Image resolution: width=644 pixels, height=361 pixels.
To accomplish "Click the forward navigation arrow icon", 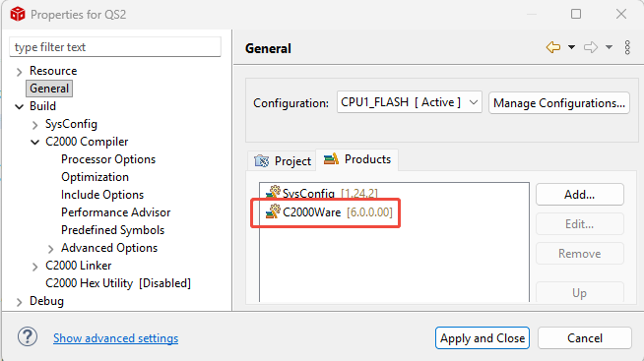I will click(x=591, y=47).
